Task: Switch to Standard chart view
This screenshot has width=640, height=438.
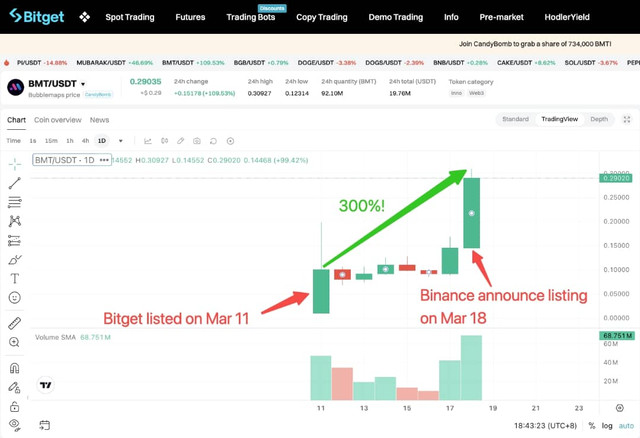Action: pos(515,119)
